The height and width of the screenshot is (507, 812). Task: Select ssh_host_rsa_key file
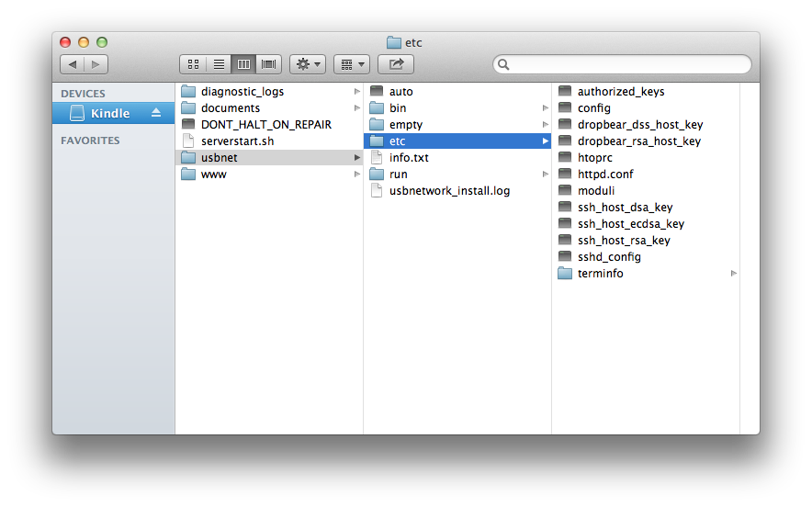(646, 241)
